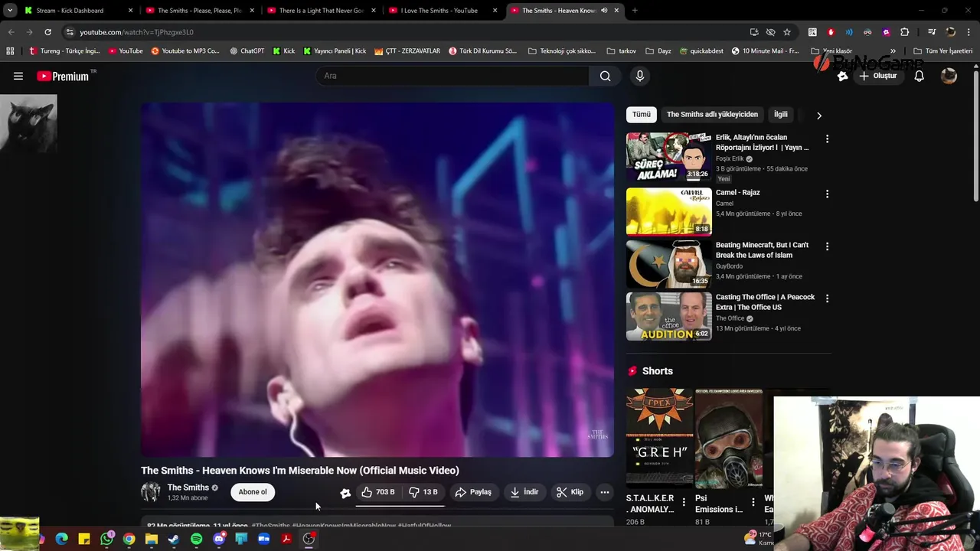
Task: Switch to I Love The Smiths tab
Action: pyautogui.click(x=443, y=11)
